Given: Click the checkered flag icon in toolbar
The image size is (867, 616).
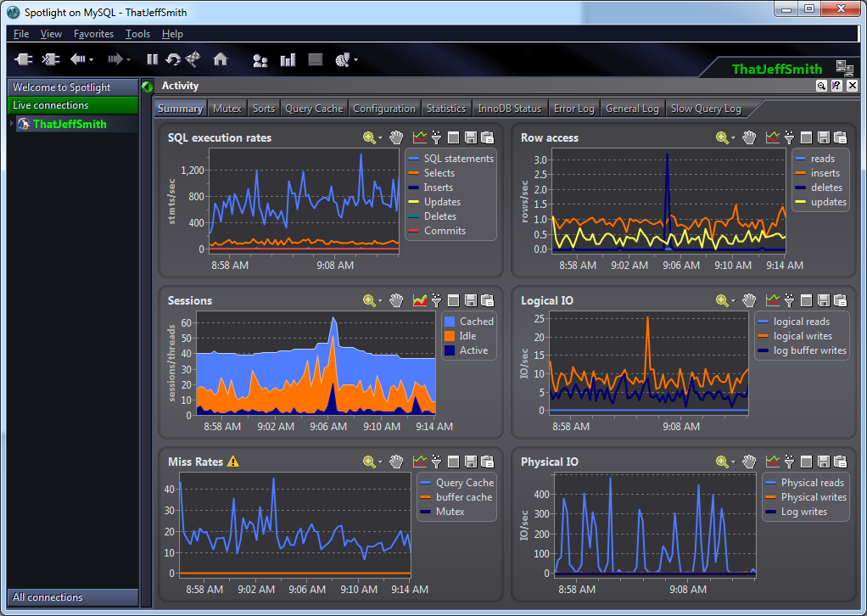Looking at the screenshot, I should point(193,59).
